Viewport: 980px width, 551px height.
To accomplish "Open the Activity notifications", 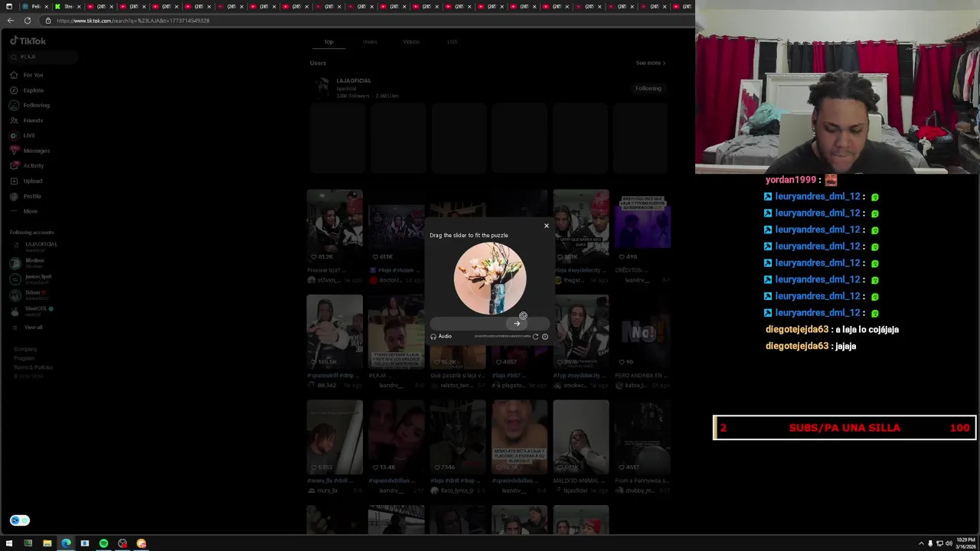I will click(27, 165).
